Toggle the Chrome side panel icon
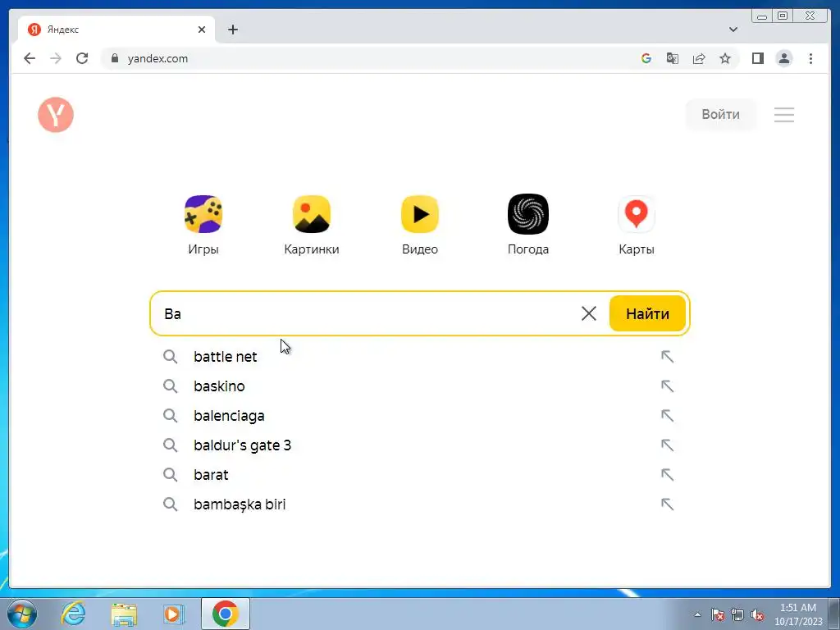This screenshot has width=840, height=630. click(x=757, y=58)
